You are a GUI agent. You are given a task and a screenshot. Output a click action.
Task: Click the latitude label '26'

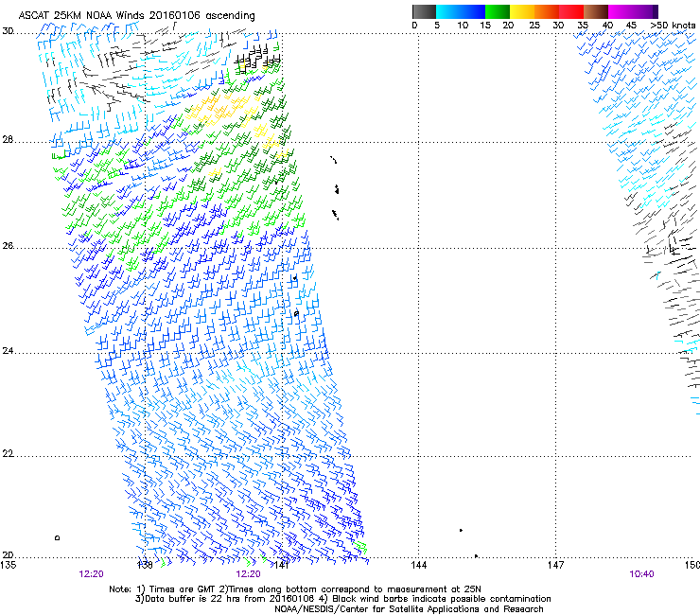8,246
